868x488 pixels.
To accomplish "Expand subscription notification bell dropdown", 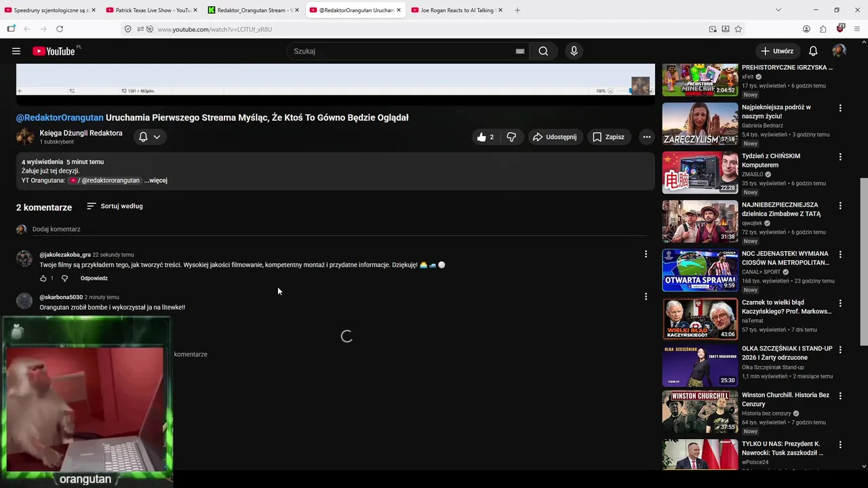I will pos(150,137).
